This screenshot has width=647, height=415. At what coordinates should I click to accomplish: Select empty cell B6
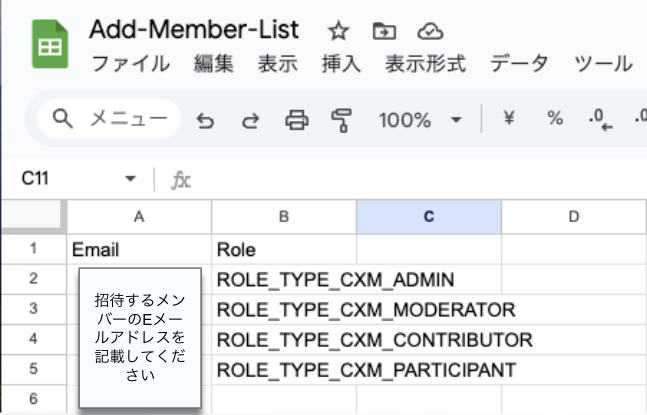[284, 399]
